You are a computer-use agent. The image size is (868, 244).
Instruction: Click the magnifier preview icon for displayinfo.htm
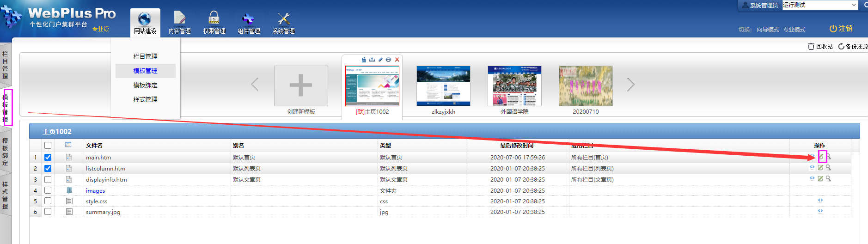coord(828,179)
